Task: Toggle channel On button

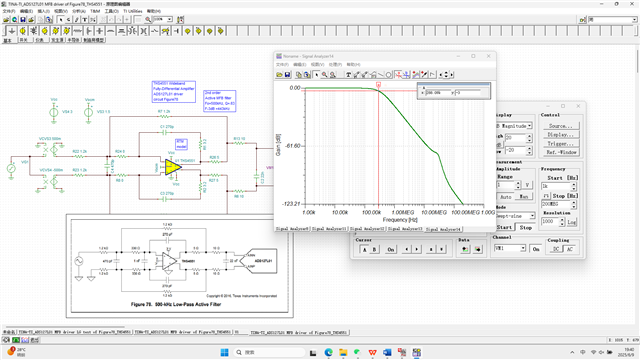Action: (x=536, y=249)
